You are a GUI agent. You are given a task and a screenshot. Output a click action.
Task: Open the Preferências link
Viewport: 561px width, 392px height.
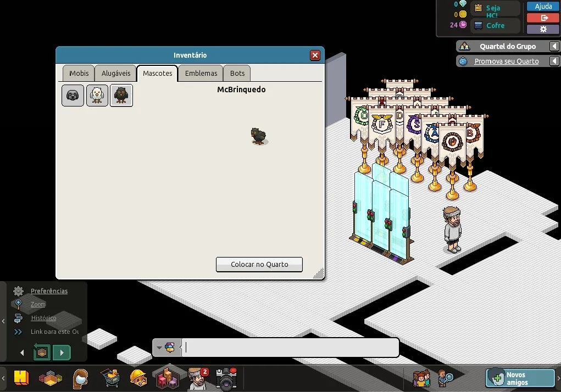point(49,291)
